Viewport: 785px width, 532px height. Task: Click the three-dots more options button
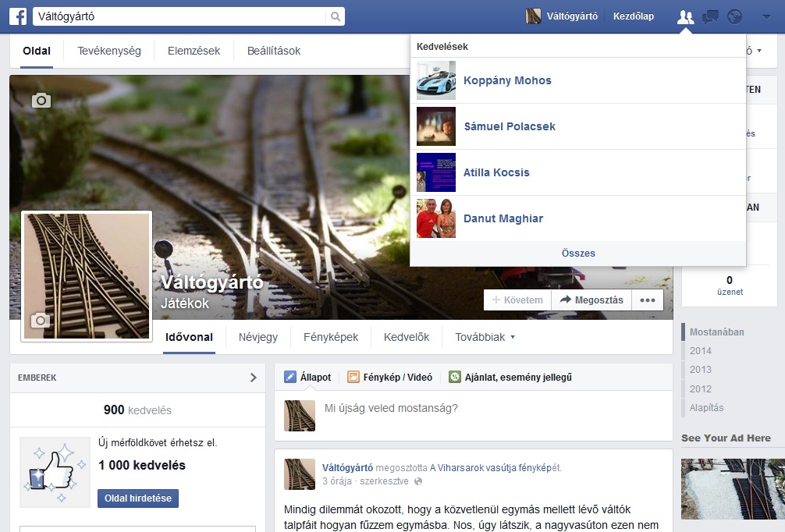tap(647, 300)
